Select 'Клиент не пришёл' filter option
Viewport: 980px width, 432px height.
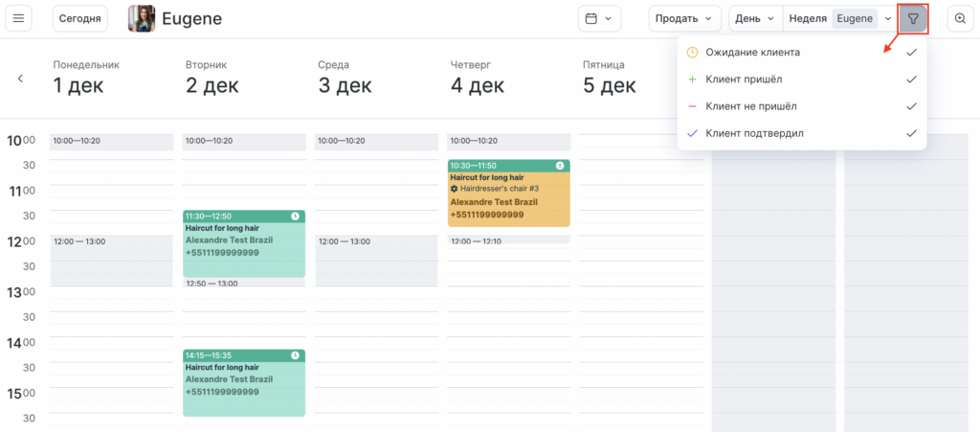pyautogui.click(x=750, y=106)
